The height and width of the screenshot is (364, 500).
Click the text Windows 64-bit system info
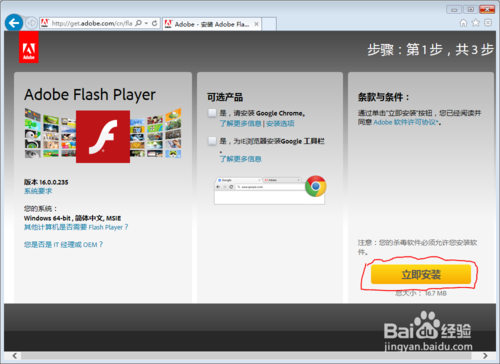click(72, 218)
